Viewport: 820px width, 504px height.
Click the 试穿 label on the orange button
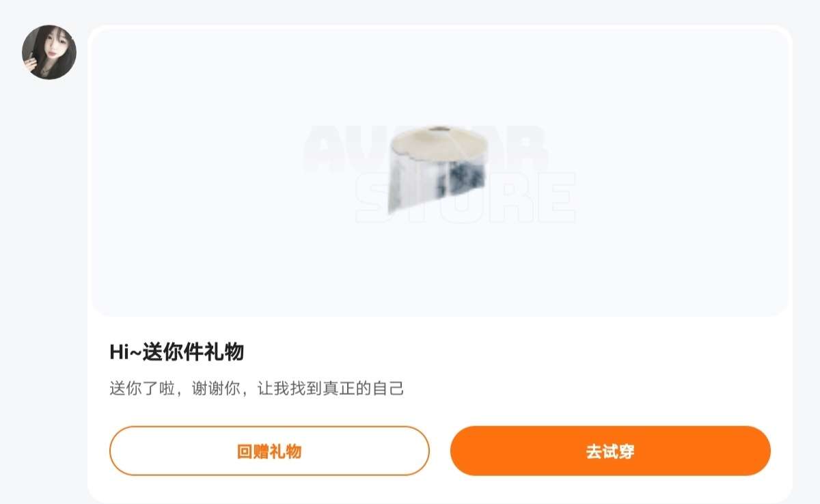[x=618, y=451]
